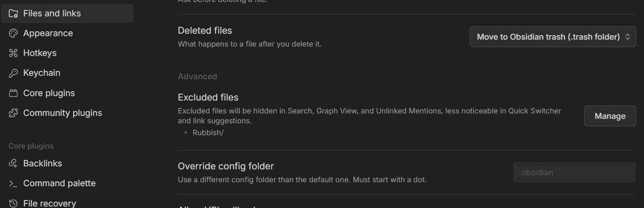Click the chevron arrows on trash dropdown

point(628,37)
